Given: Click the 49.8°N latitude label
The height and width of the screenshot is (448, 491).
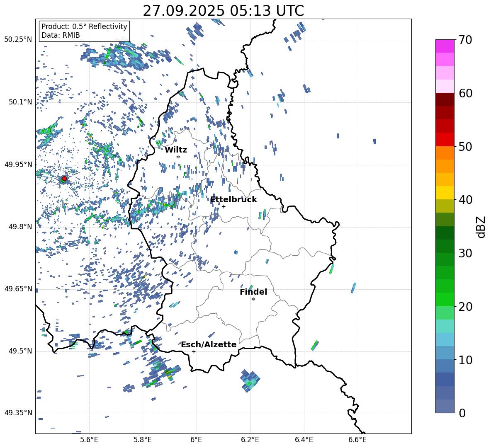Looking at the screenshot, I should point(20,227).
